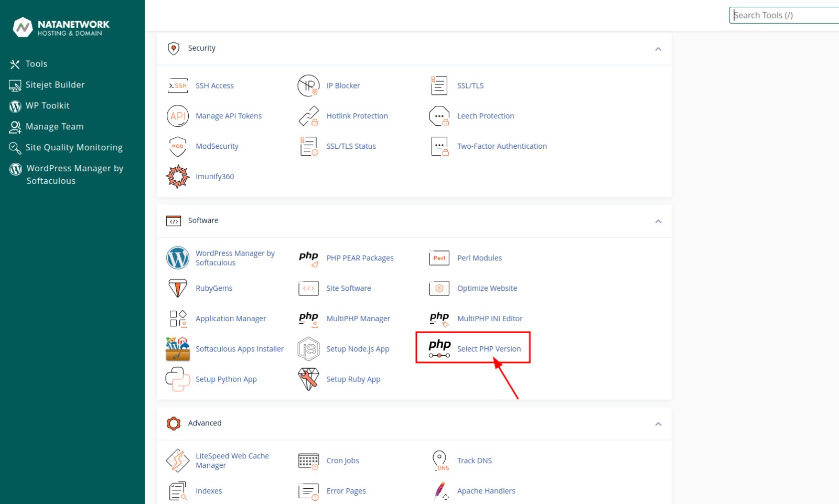
Task: Open the Cron Jobs calendar icon
Action: [x=308, y=461]
